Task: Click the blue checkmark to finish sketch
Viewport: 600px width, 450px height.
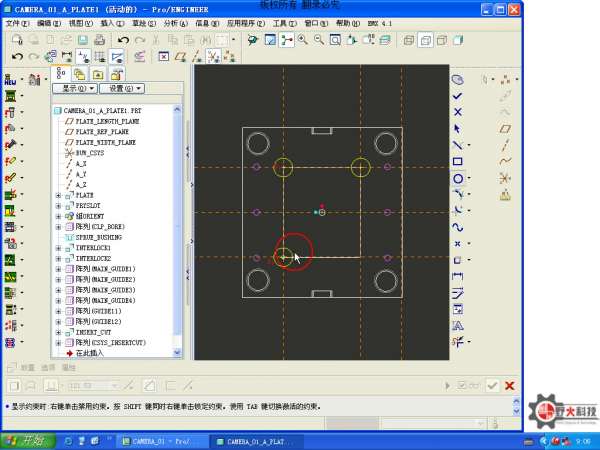Action: click(457, 96)
